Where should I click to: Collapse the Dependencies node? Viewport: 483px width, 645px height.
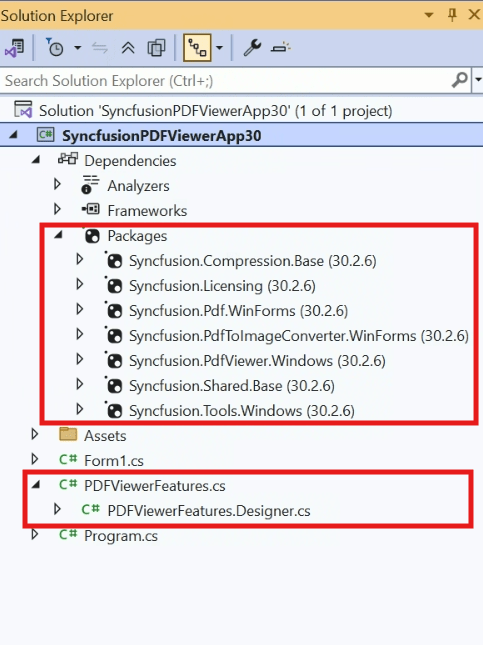(36, 159)
